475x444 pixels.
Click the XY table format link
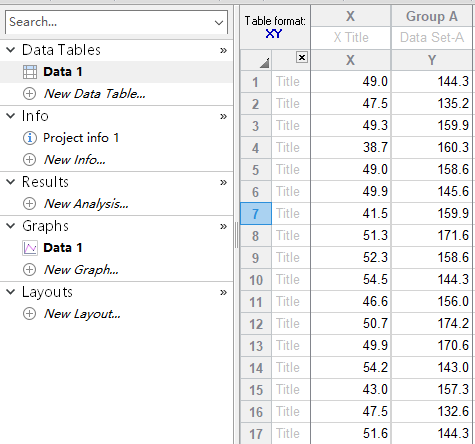pyautogui.click(x=274, y=34)
